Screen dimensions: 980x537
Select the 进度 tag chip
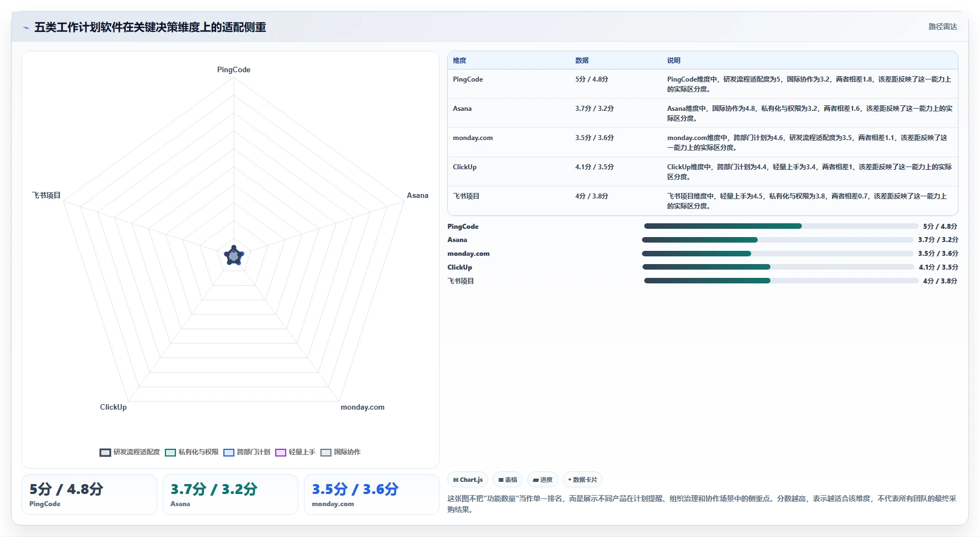pos(543,480)
